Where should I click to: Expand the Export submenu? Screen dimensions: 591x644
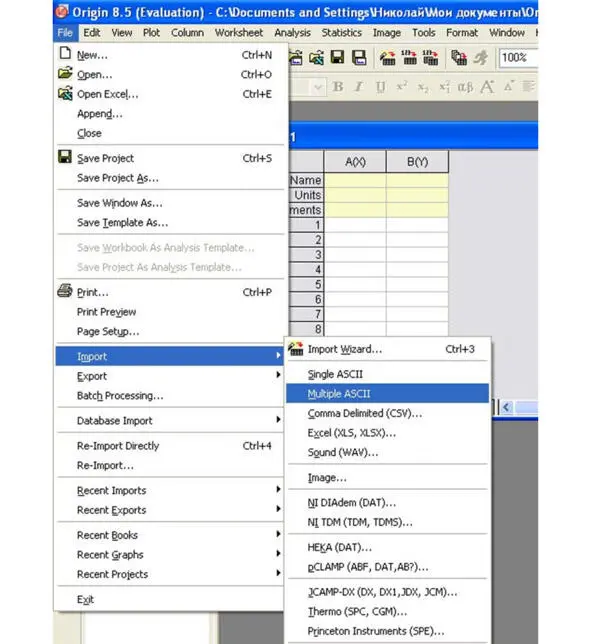(x=170, y=376)
